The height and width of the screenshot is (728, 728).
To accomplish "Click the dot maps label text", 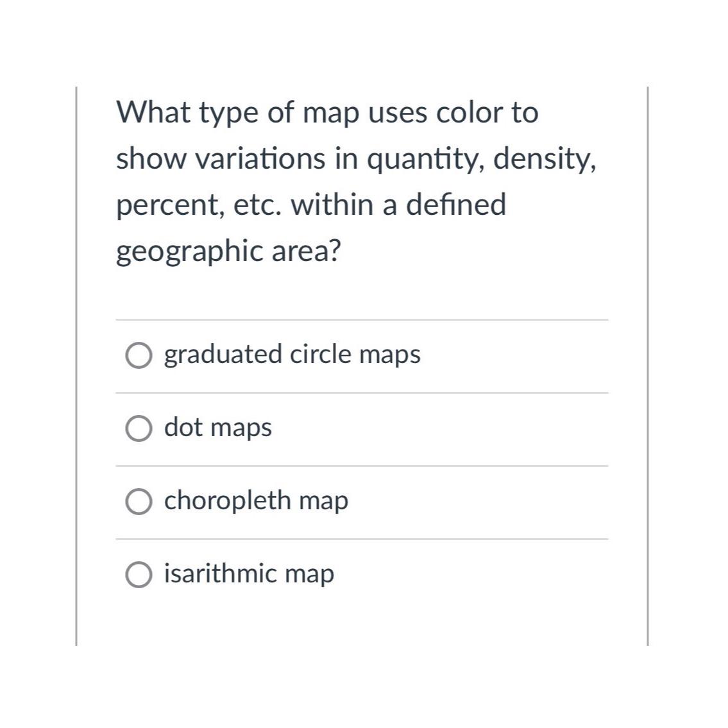I will coord(218,428).
